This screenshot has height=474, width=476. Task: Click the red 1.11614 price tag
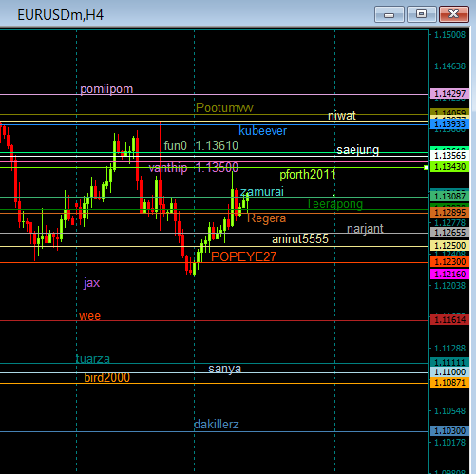(449, 320)
